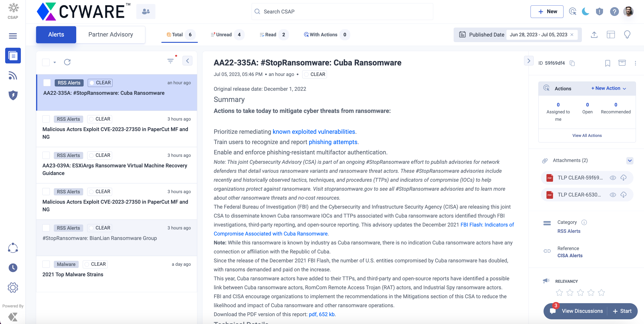The image size is (644, 324).
Task: Click the bookmark icon for this alert
Action: click(x=607, y=63)
